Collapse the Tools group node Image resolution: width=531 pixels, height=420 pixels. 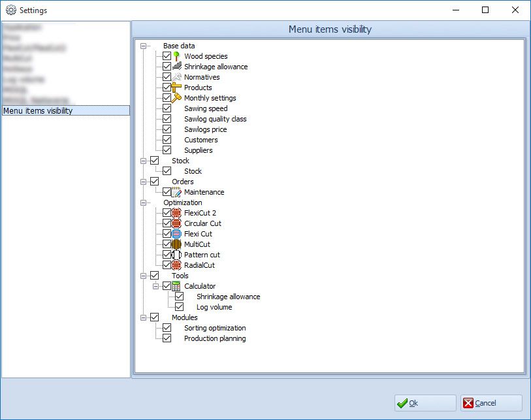pyautogui.click(x=143, y=276)
